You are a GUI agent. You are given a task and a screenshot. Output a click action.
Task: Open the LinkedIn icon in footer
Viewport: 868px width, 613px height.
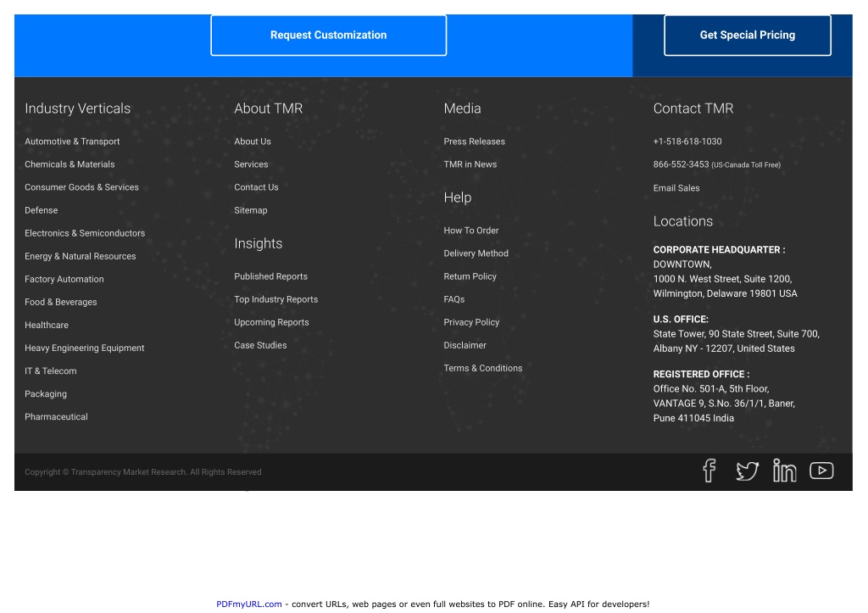point(784,471)
